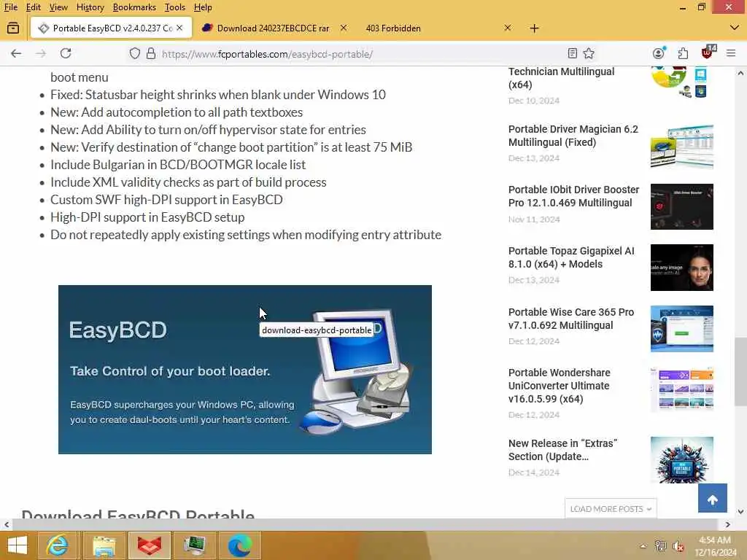Close the Download 240237EBCDCE rar tab
Image resolution: width=747 pixels, height=560 pixels.
pyautogui.click(x=344, y=28)
